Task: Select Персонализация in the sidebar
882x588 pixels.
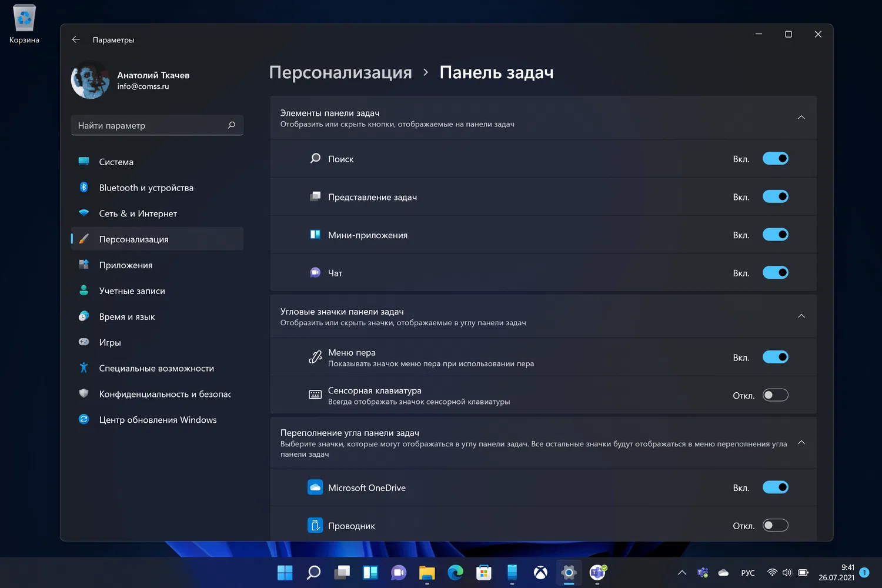Action: [x=157, y=239]
